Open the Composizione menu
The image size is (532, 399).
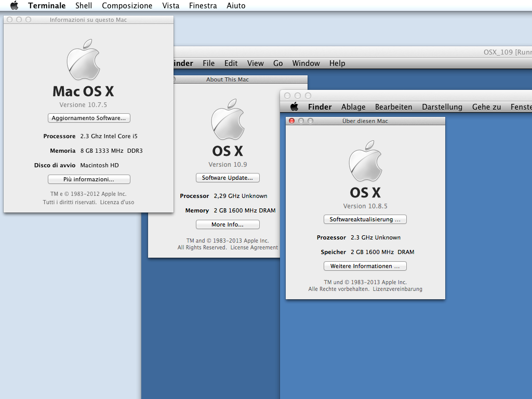[x=127, y=6]
